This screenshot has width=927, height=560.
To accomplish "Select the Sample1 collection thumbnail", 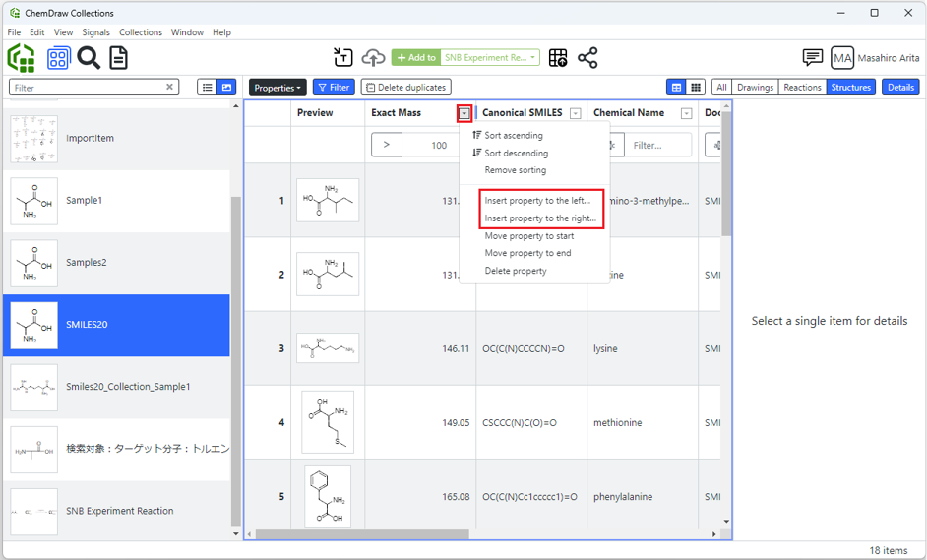I will click(34, 201).
